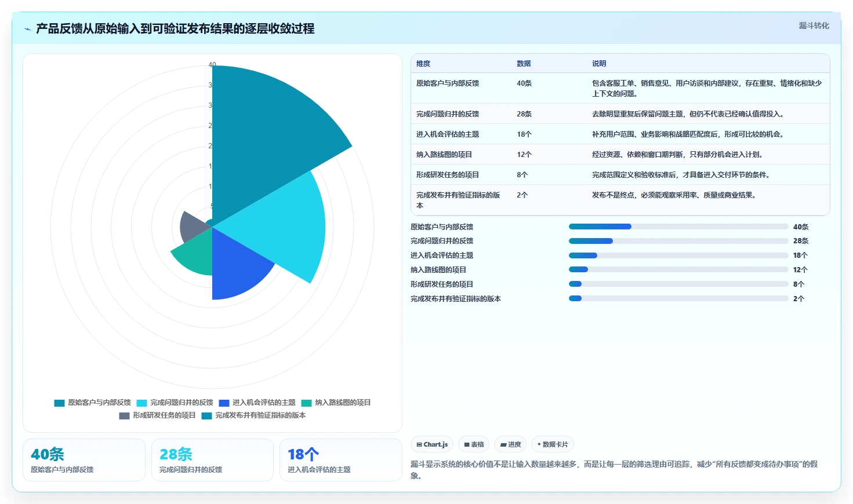Click description starting 完成范围定义

point(682,175)
